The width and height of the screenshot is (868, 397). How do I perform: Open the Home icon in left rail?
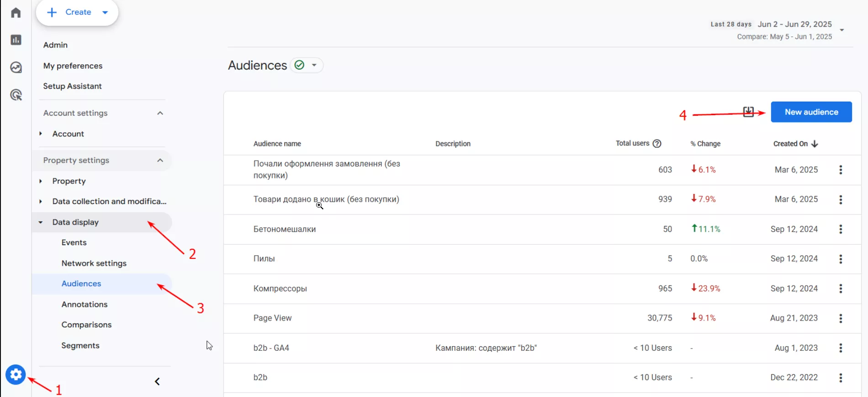pyautogui.click(x=16, y=13)
